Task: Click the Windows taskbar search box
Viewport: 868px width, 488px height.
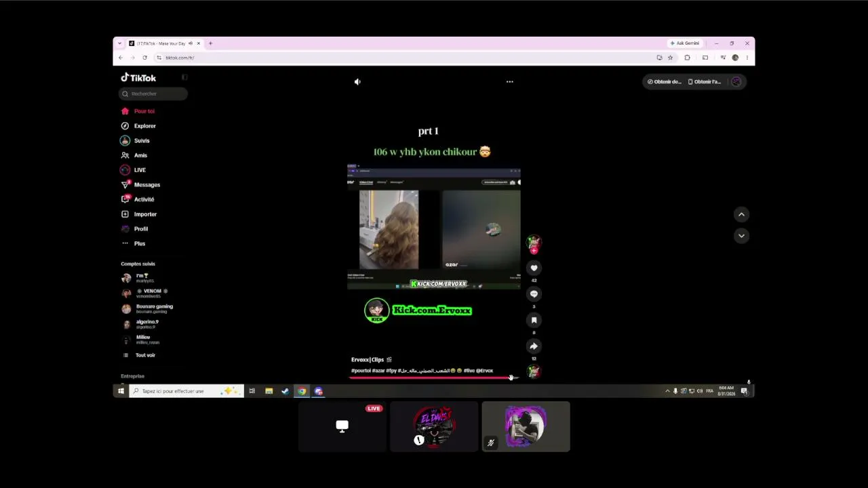Action: [x=186, y=391]
